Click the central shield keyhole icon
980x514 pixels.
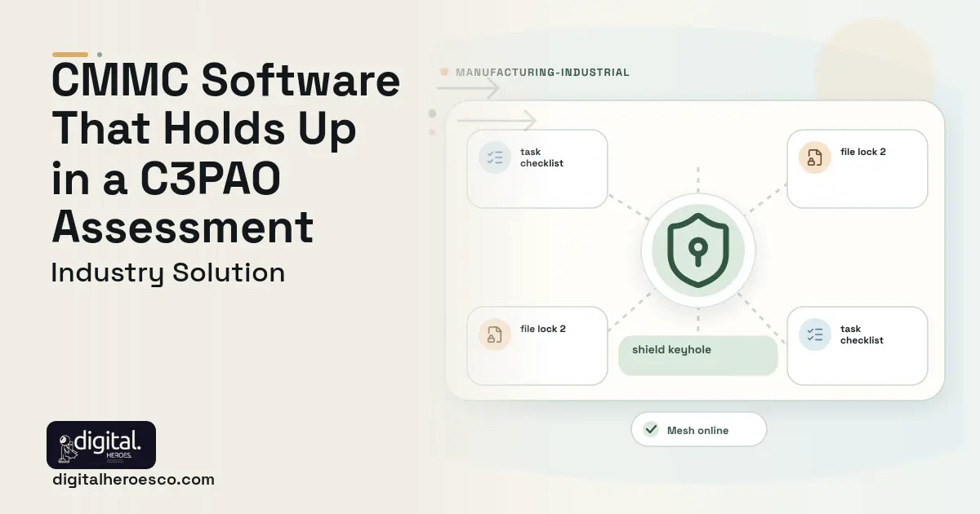coord(697,251)
